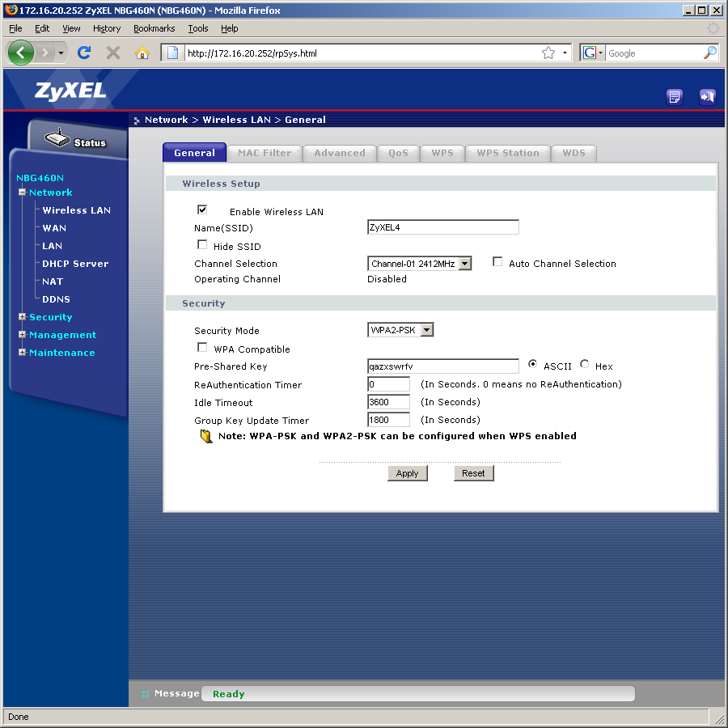Screen dimensions: 728x728
Task: Click the Group Key Update Timer field
Action: tap(388, 420)
